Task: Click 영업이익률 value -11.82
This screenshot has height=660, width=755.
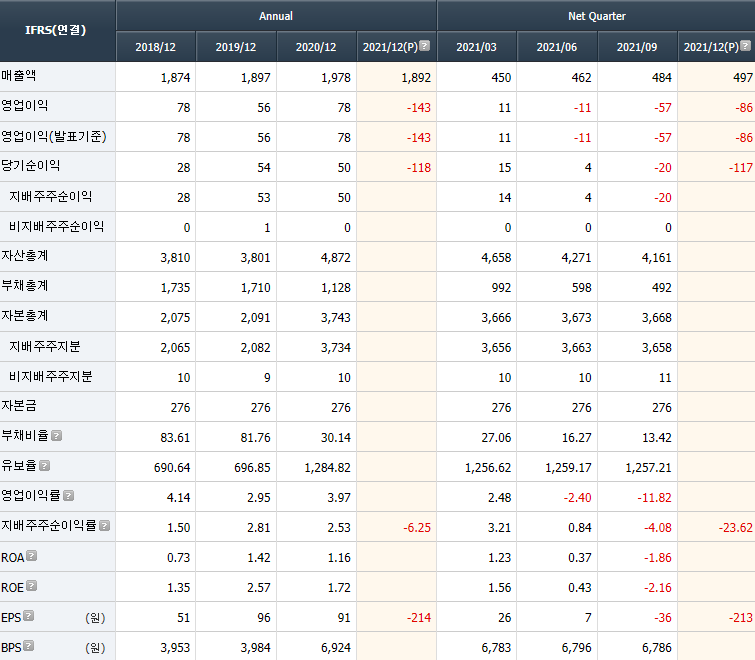Action: (654, 497)
